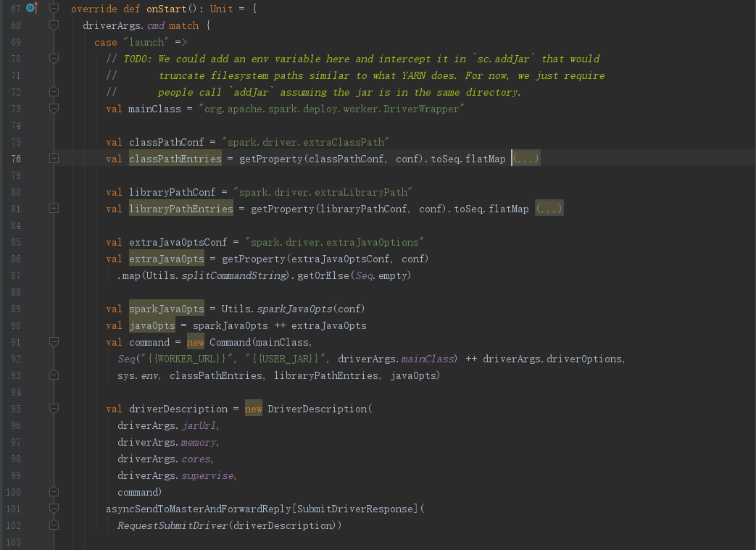Collapse the driverArgs.cmd match block fold marker

coord(54,25)
